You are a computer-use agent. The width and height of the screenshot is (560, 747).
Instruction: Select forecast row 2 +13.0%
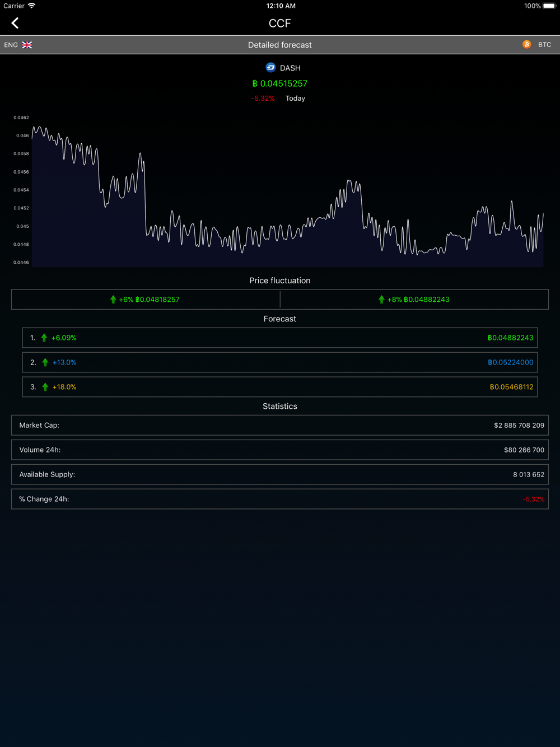tap(280, 362)
